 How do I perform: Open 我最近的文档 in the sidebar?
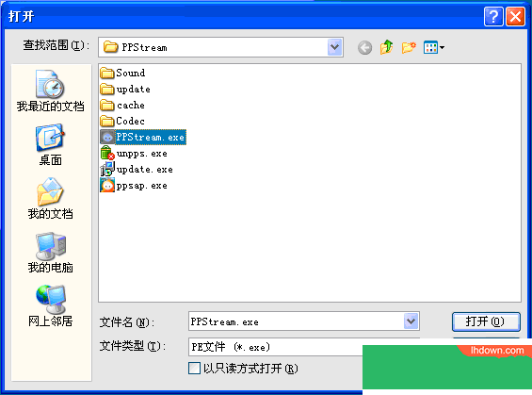tap(50, 91)
